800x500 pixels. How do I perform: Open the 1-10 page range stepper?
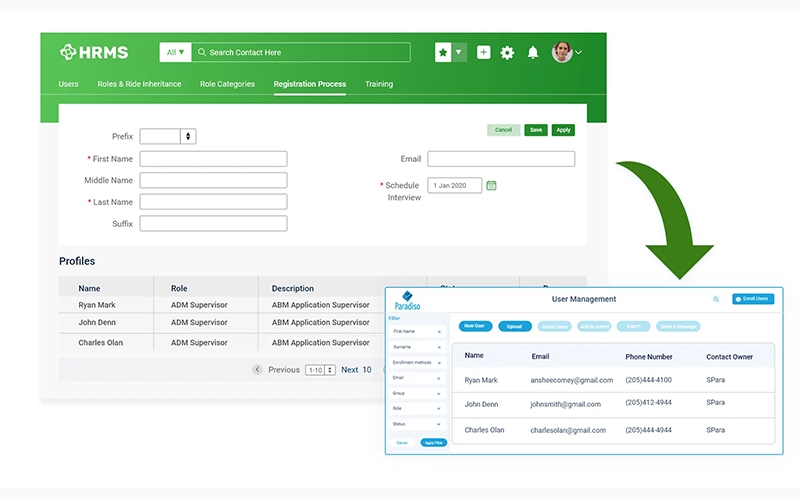320,370
